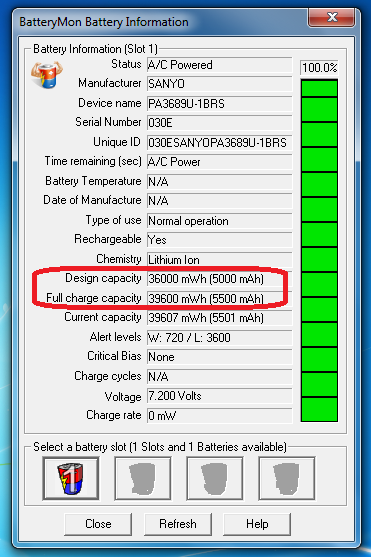This screenshot has width=371, height=557.
Task: Click the Charge cycles N/A field
Action: [x=220, y=377]
